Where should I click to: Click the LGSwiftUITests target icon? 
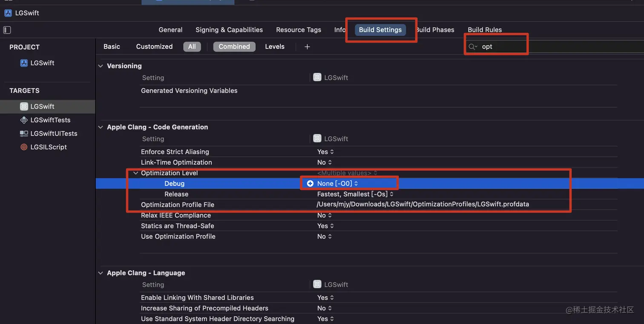[x=24, y=133]
